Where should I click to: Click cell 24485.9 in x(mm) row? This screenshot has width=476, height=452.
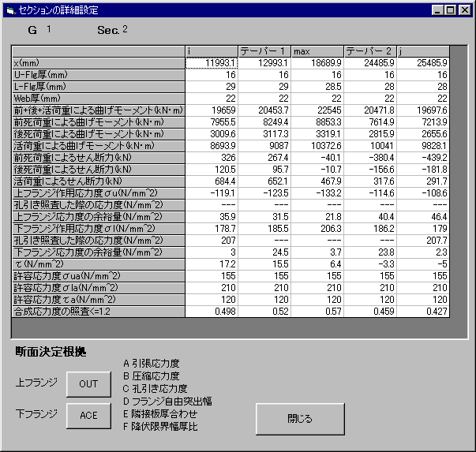370,63
